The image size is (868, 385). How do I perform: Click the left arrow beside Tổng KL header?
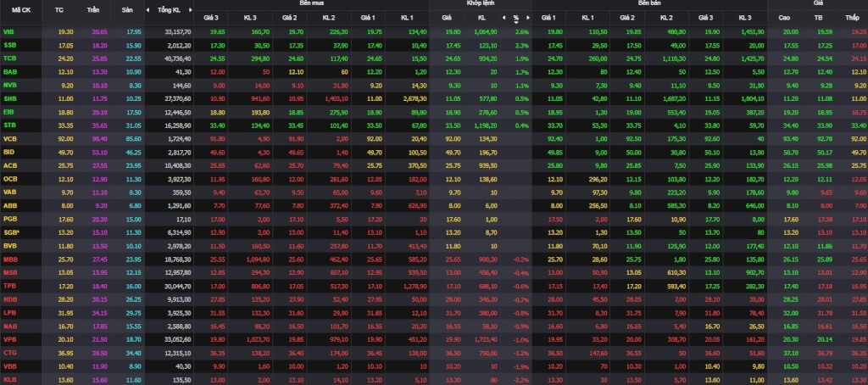147,10
